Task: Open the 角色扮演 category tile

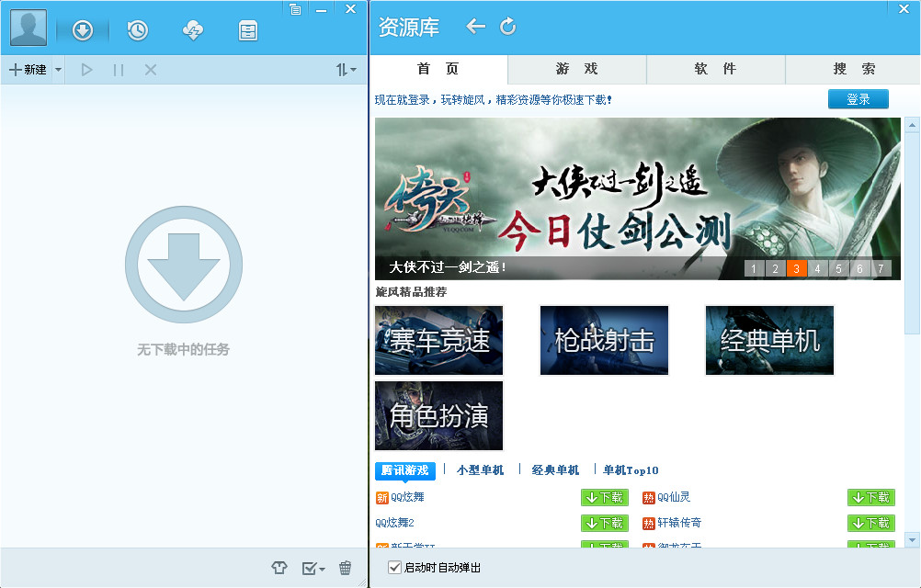Action: (438, 415)
